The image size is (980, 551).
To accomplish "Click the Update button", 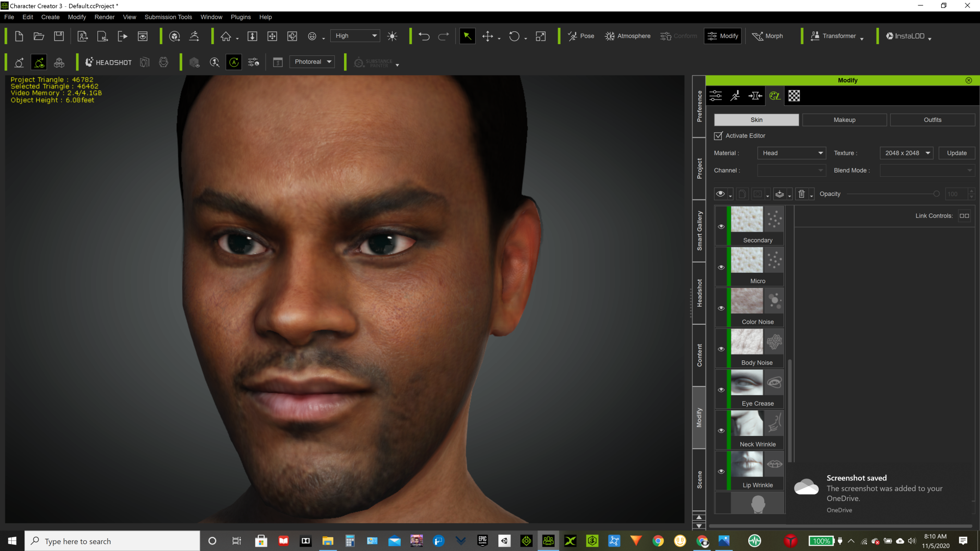I will 956,153.
